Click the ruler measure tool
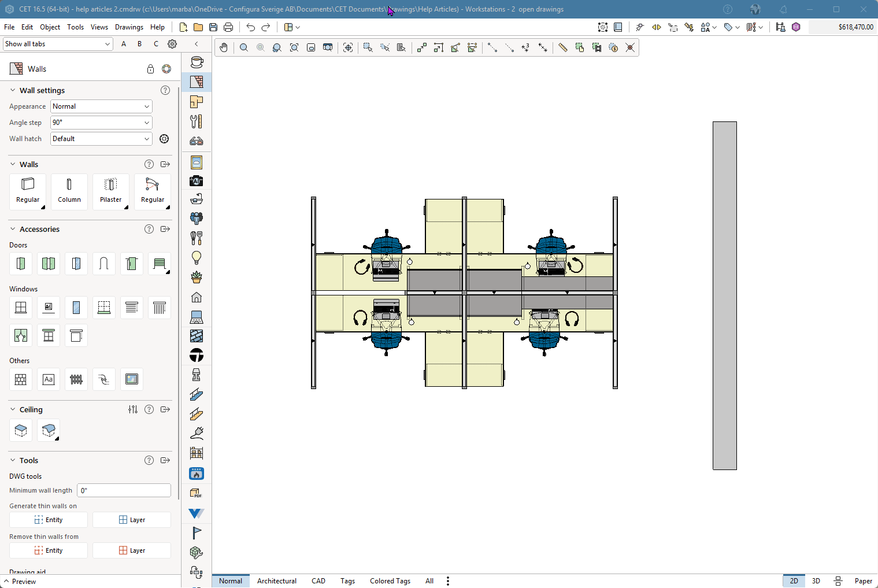 click(x=562, y=47)
